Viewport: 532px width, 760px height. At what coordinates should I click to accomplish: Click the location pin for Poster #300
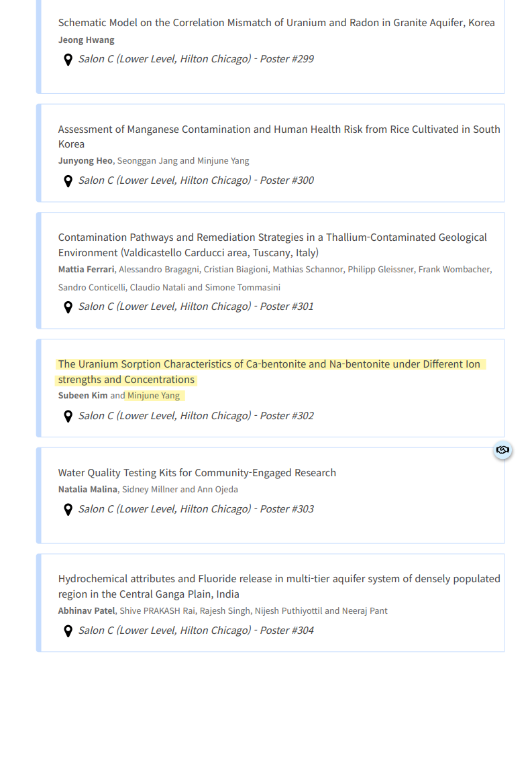pos(68,181)
